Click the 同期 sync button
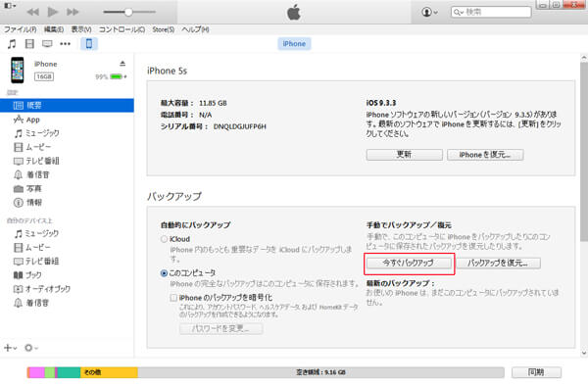This screenshot has height=387, width=588. click(536, 372)
